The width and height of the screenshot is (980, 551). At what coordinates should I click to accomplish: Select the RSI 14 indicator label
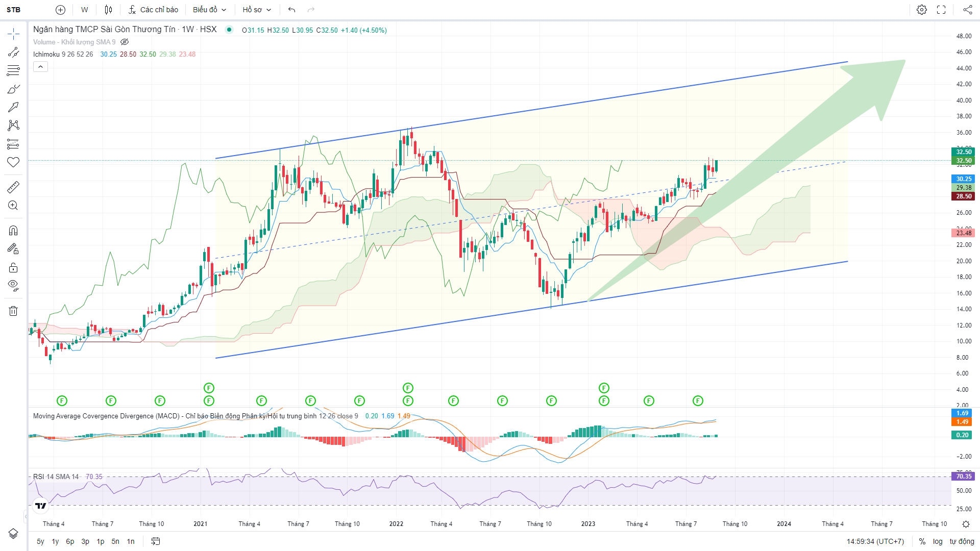[x=56, y=477]
